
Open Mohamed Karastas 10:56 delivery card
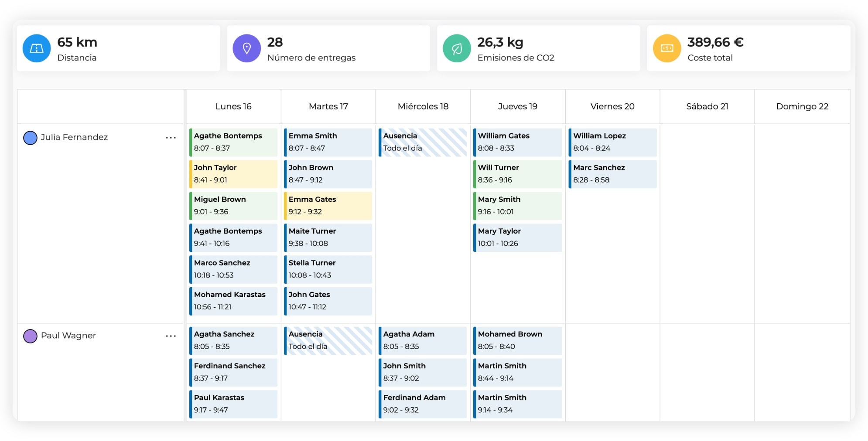click(233, 301)
